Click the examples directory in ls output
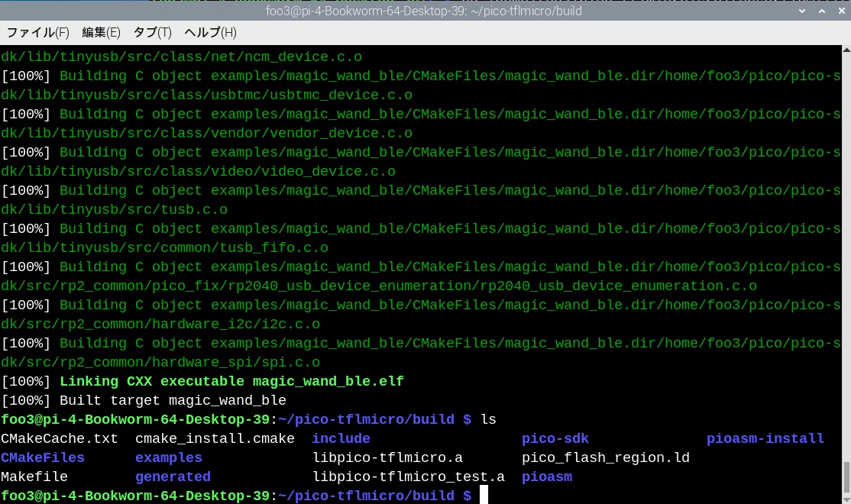The height and width of the screenshot is (504, 851). 168,457
